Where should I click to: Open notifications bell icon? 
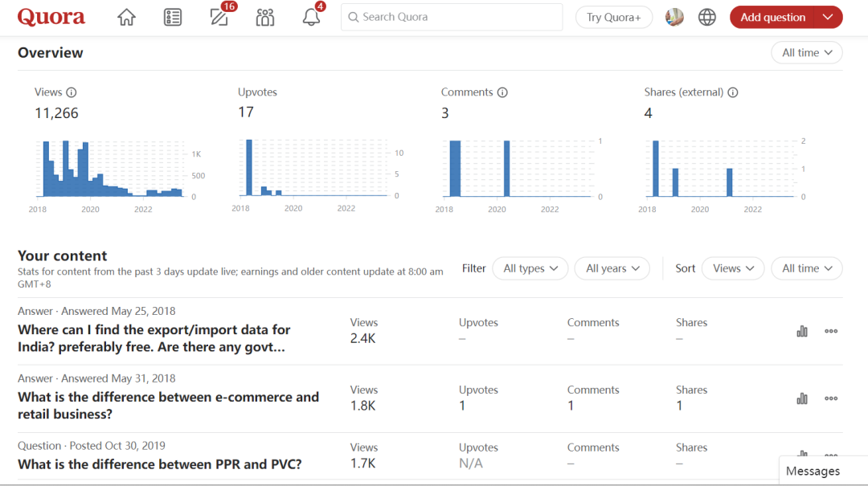(x=311, y=17)
